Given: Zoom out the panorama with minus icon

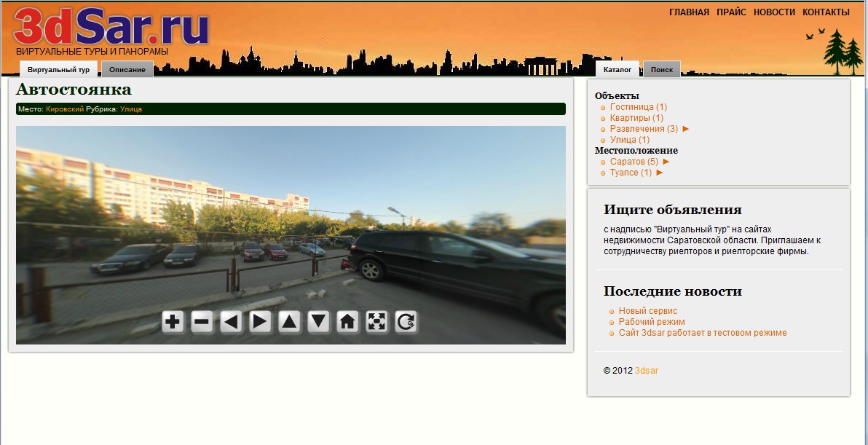Looking at the screenshot, I should 202,322.
